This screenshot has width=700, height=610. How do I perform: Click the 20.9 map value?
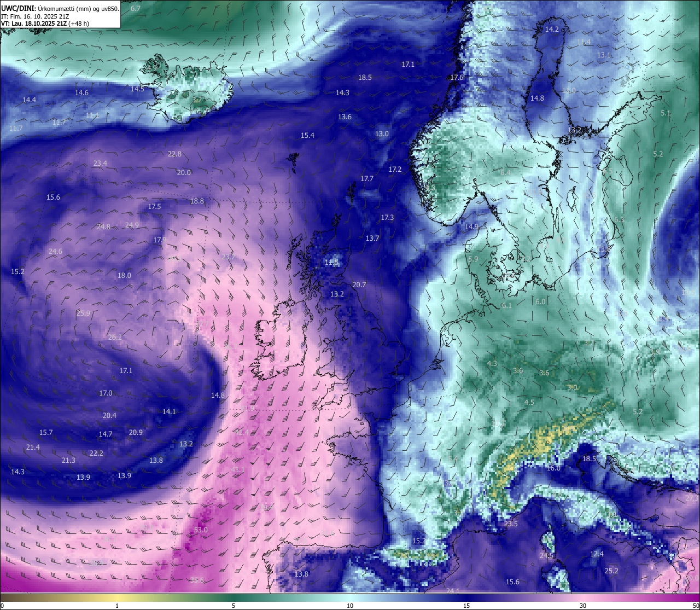point(136,432)
